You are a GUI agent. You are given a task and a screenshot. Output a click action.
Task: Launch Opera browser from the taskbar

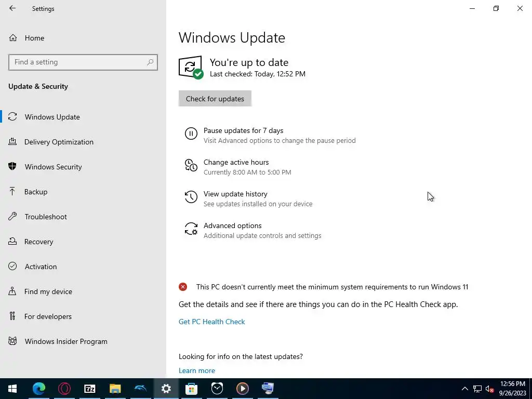(64, 389)
